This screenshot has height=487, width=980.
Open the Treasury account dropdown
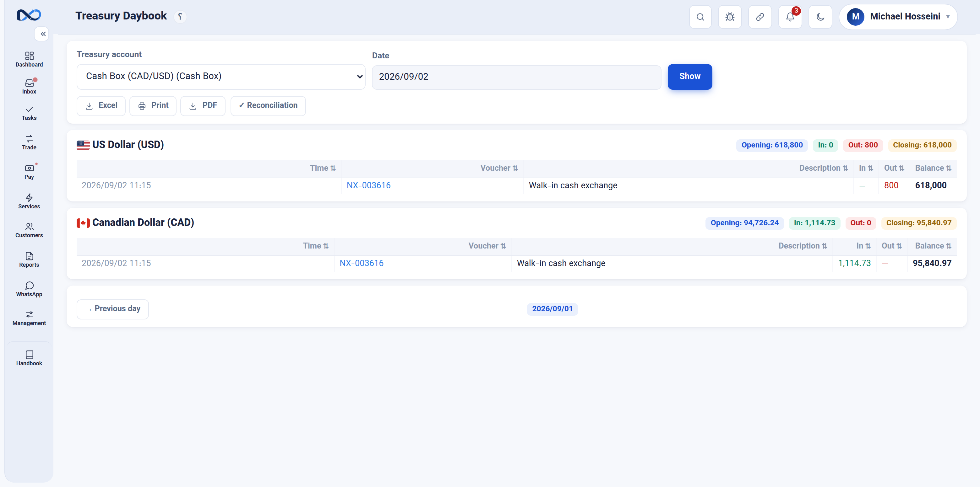pyautogui.click(x=220, y=77)
